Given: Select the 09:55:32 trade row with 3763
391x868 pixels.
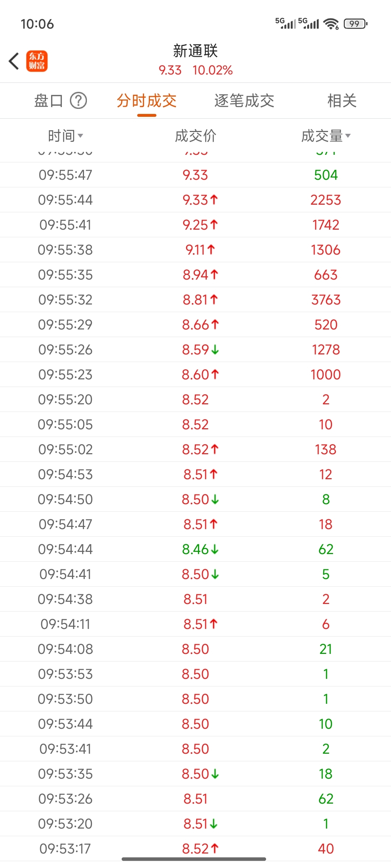Looking at the screenshot, I should click(x=195, y=300).
